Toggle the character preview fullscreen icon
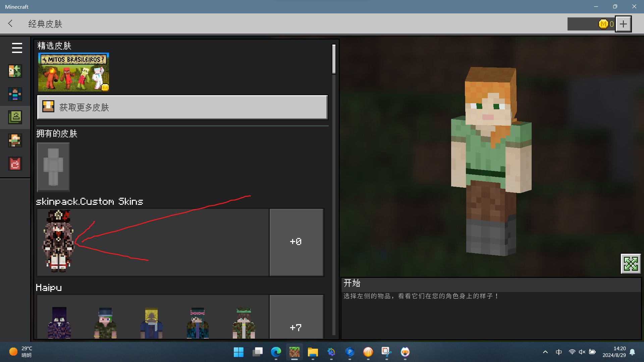 pyautogui.click(x=631, y=264)
